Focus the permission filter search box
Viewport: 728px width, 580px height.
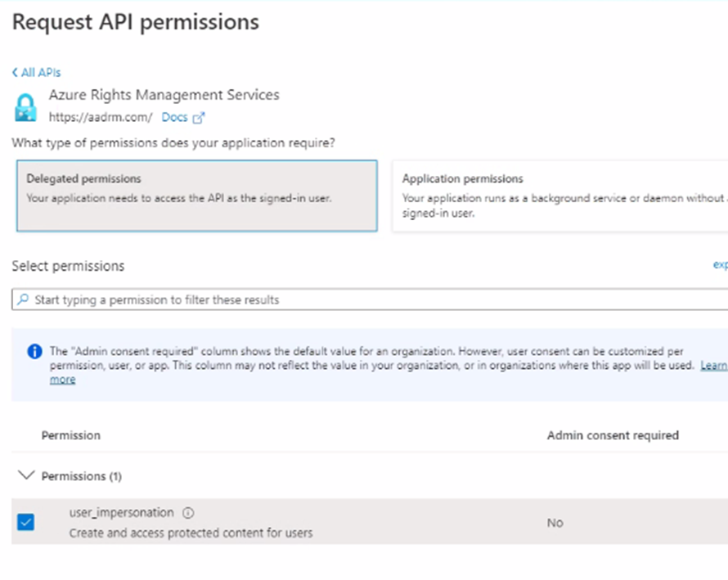pos(370,299)
